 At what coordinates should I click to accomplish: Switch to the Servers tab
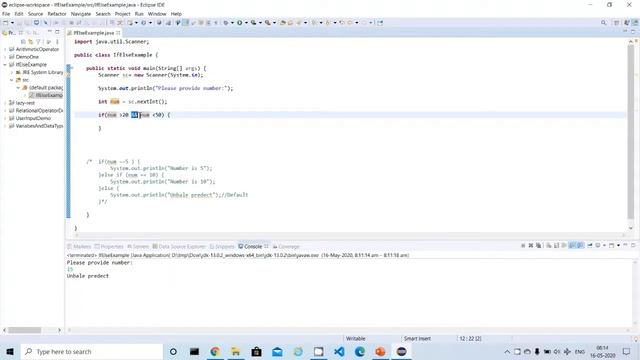coord(138,247)
